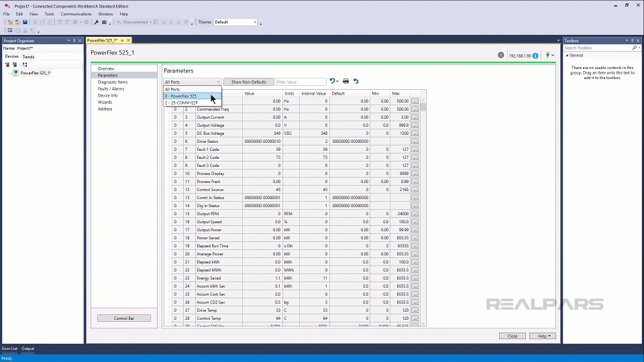Open Faults / Alarms page
The image size is (644, 362).
pos(111,88)
